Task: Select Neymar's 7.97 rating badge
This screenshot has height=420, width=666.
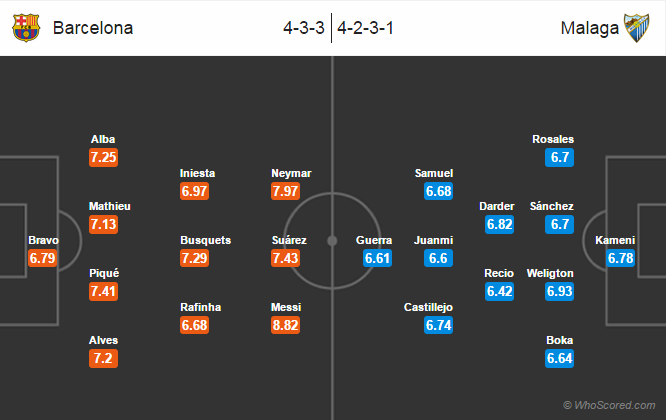Action: pos(285,191)
